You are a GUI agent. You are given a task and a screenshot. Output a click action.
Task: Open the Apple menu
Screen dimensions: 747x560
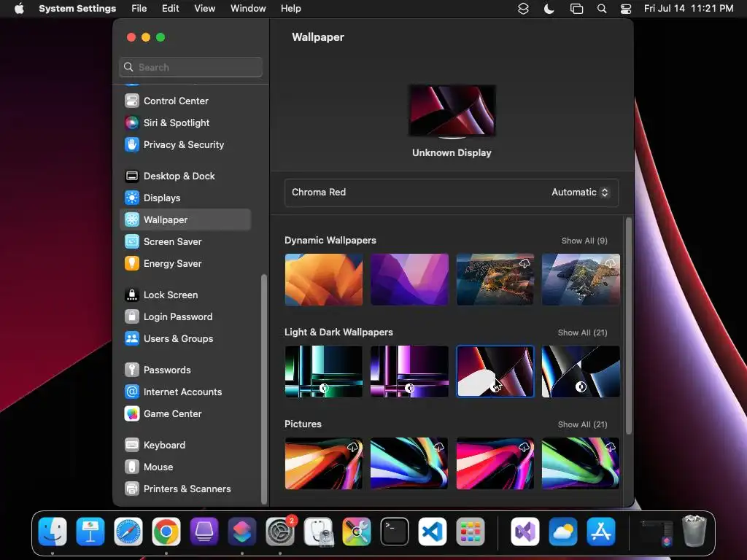tap(18, 9)
